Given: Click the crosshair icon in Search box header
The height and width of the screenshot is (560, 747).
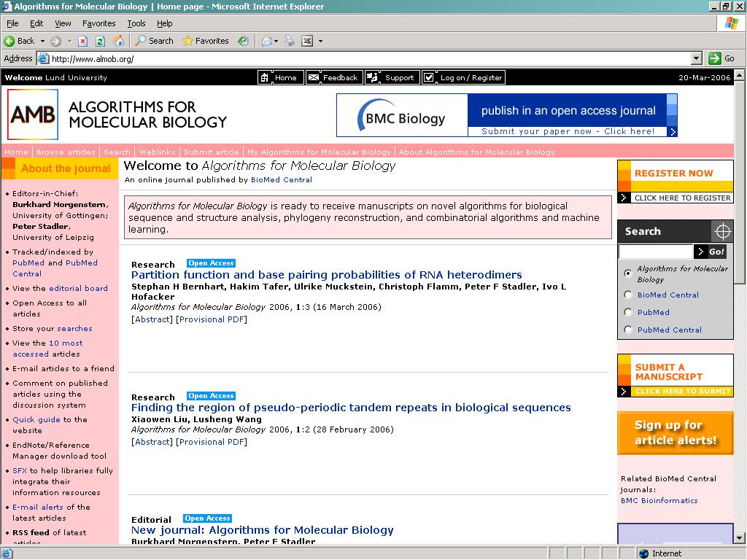Looking at the screenshot, I should pos(722,231).
